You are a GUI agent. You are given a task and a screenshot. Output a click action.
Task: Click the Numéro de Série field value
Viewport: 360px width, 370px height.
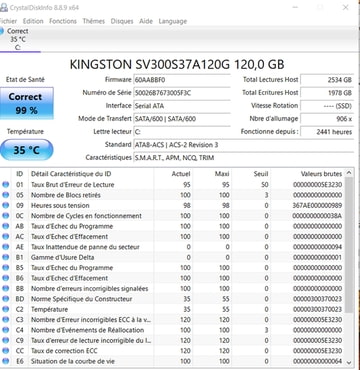(x=182, y=93)
